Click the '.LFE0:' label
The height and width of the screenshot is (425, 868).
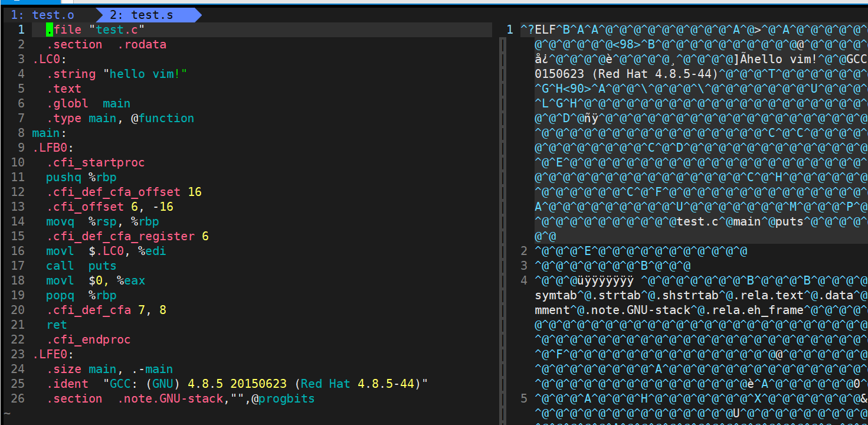click(54, 354)
